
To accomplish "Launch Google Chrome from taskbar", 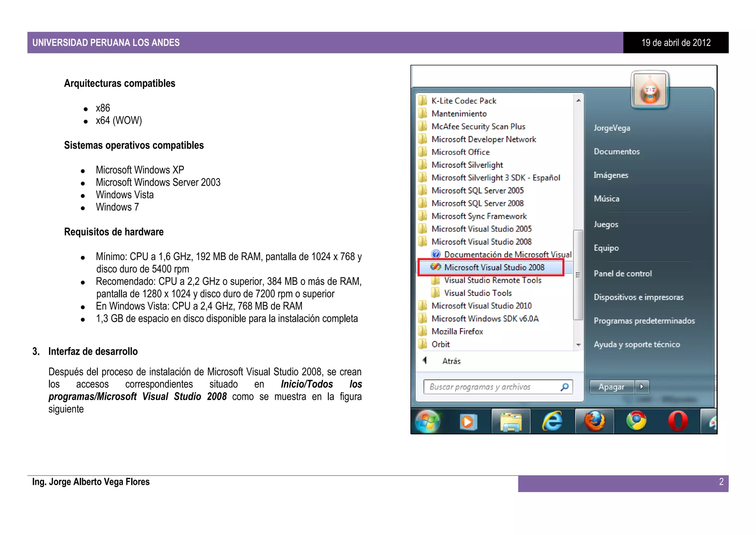I will [636, 421].
